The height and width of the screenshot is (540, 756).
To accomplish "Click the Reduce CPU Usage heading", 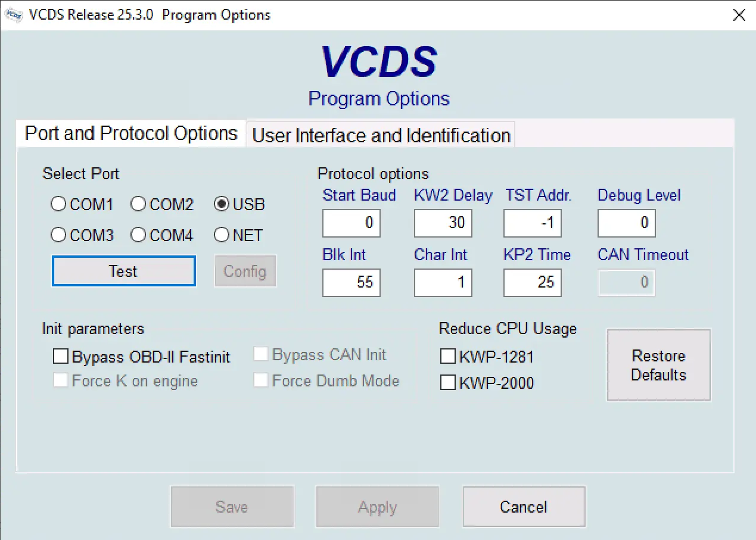I will pos(508,329).
